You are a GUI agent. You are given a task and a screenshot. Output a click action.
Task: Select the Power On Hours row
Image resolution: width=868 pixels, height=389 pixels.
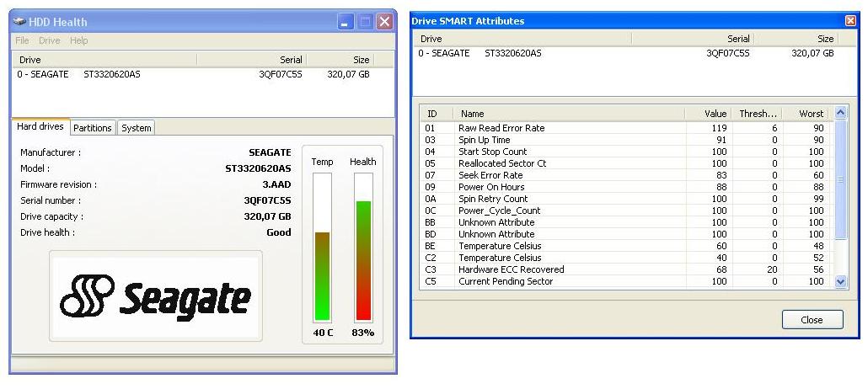click(x=625, y=187)
